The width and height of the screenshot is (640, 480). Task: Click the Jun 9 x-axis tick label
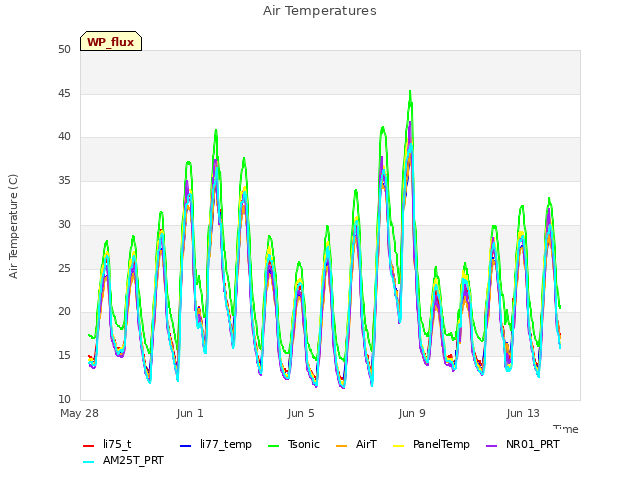[x=412, y=413]
